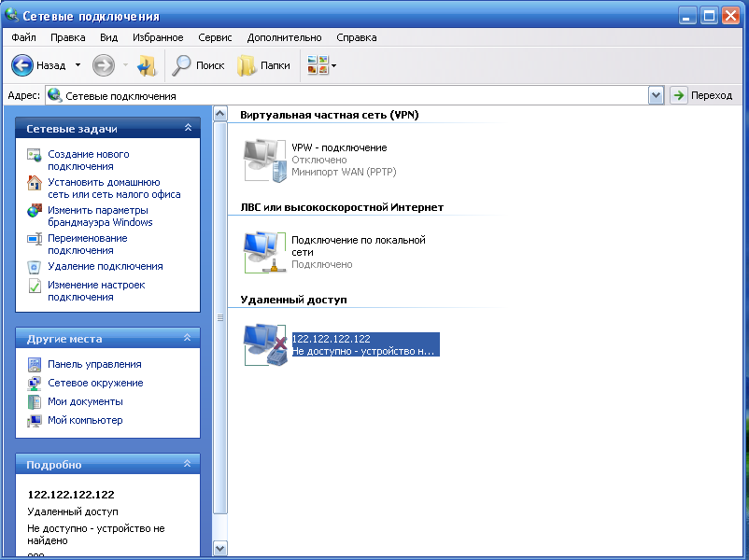The image size is (749, 560).
Task: Open the Справка menu
Action: (x=357, y=37)
